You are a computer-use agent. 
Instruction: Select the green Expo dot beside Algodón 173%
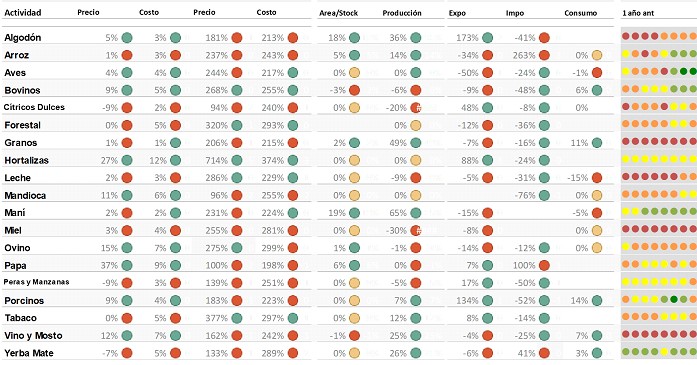(488, 38)
